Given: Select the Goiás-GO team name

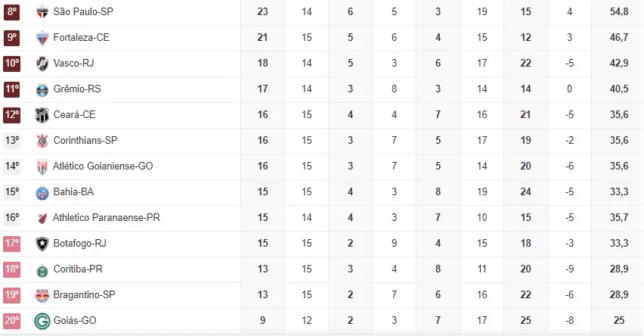Looking at the screenshot, I should [x=75, y=321].
